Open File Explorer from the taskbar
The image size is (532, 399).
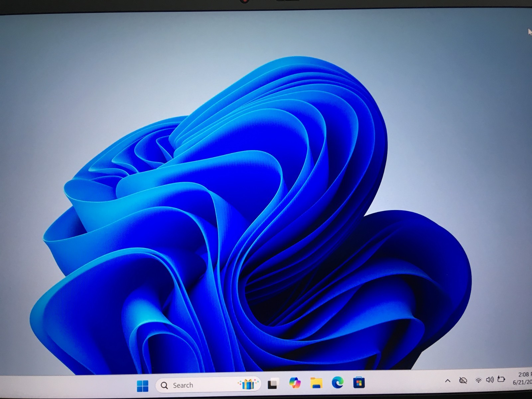[316, 383]
